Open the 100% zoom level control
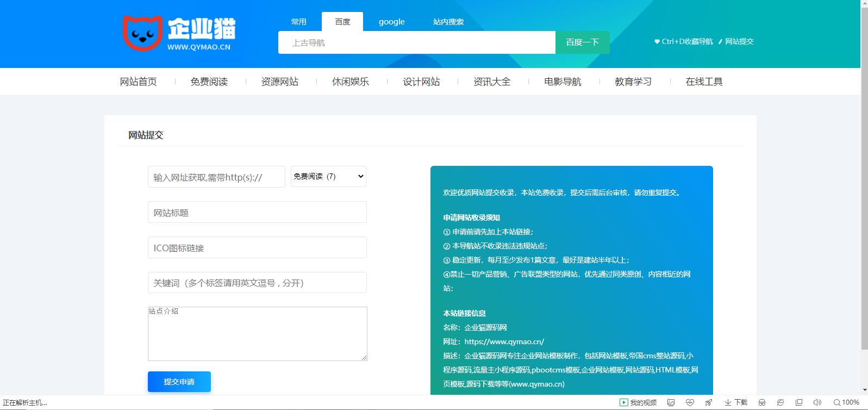Viewport: 868px width, 410px height. pyautogui.click(x=846, y=402)
